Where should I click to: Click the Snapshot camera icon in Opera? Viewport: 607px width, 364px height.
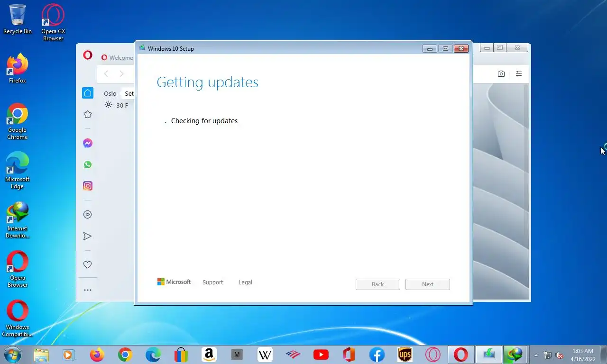point(501,74)
